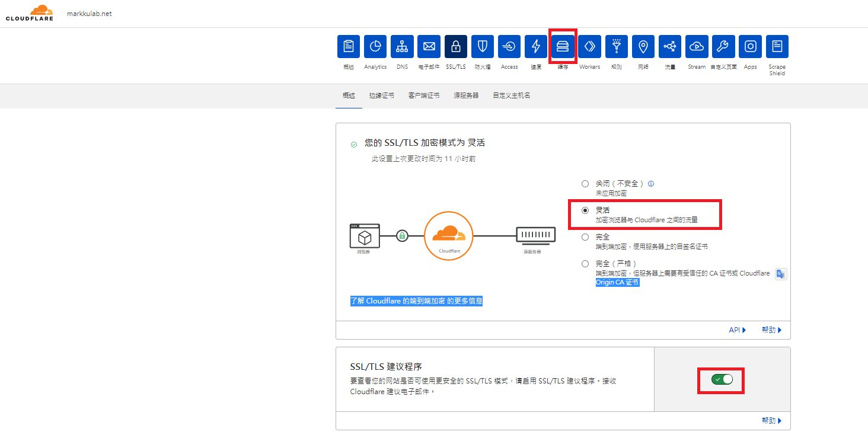Open the Analytics pie chart icon

click(375, 46)
